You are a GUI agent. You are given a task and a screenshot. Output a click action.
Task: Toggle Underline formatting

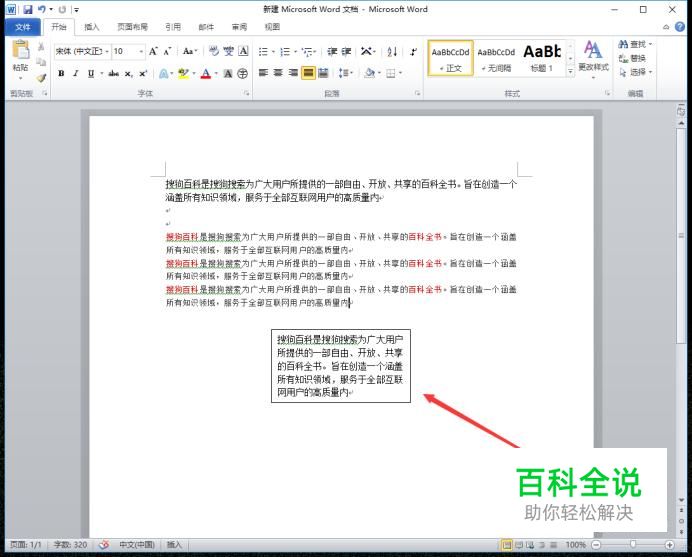(90, 73)
